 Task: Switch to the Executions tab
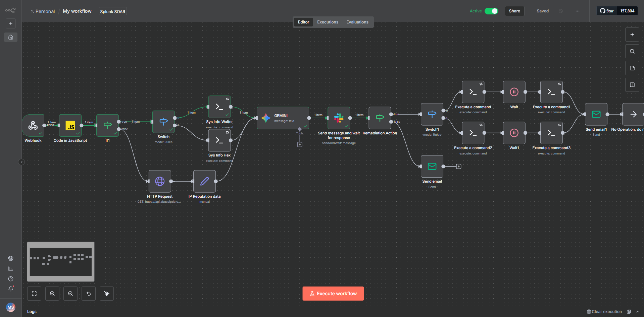coord(328,22)
